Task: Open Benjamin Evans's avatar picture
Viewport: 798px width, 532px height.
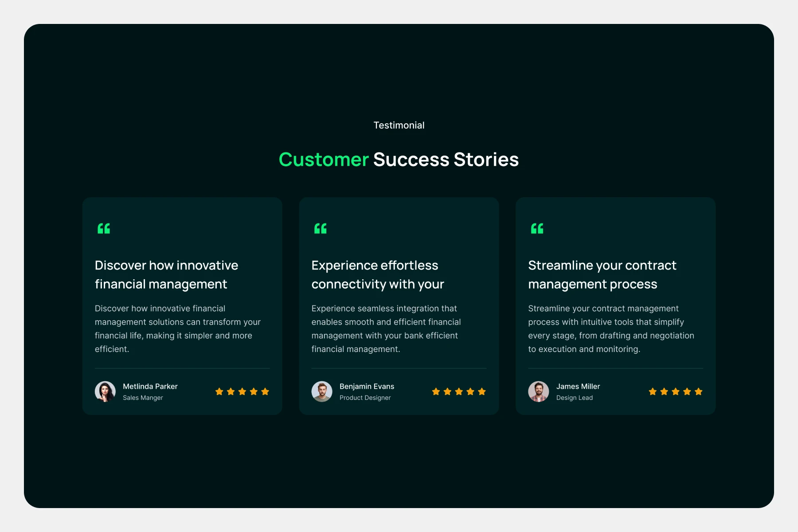Action: pyautogui.click(x=322, y=391)
